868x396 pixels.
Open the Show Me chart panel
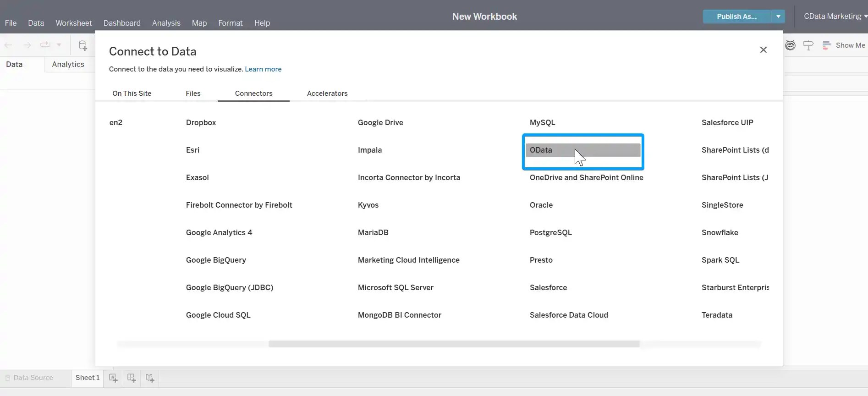(844, 45)
